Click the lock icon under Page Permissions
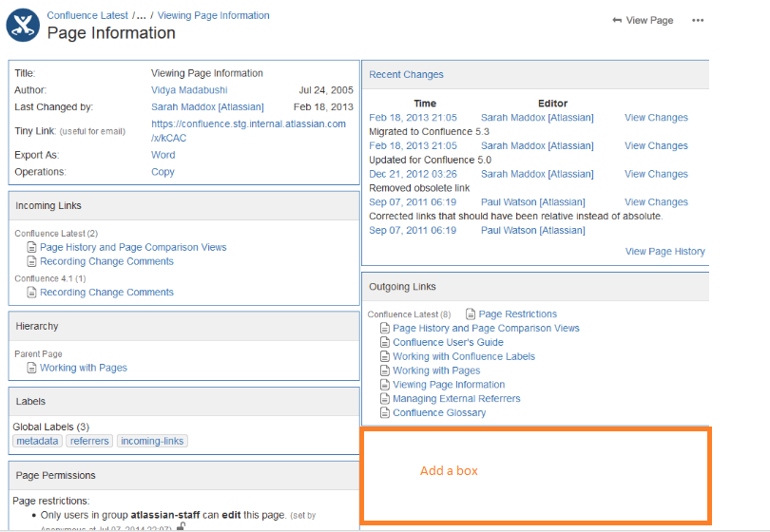Viewport: 770px width, 532px height. (182, 527)
